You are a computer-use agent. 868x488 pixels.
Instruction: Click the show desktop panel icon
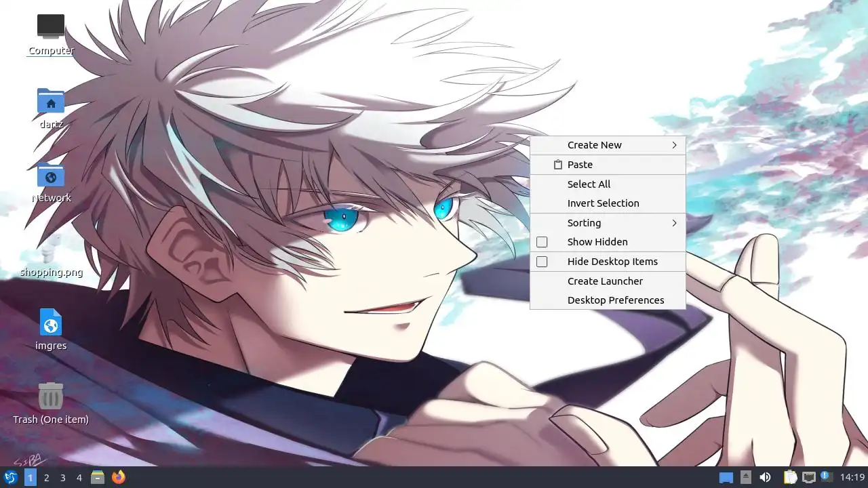pos(726,478)
